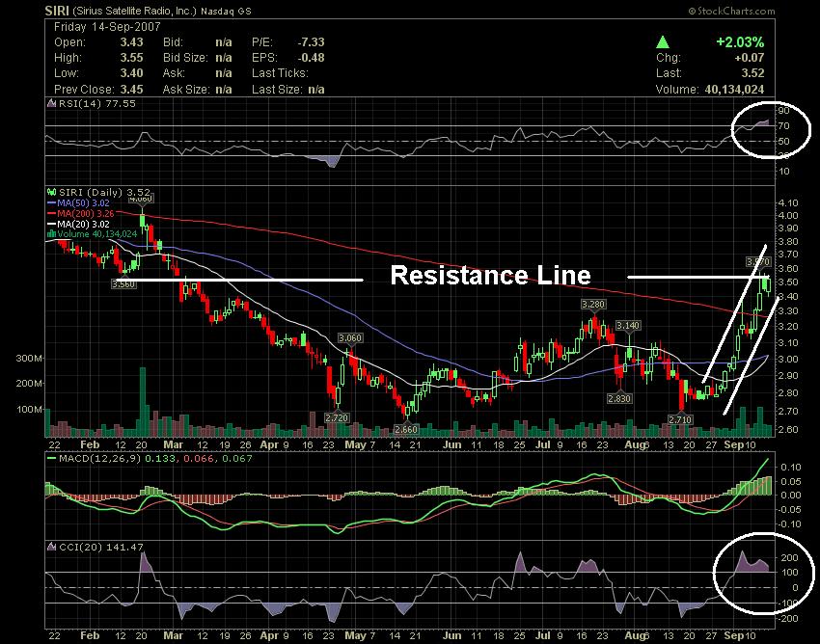Viewport: 820px width, 644px height.
Task: Click the 0.10 label on the MACD axis
Action: coord(791,467)
